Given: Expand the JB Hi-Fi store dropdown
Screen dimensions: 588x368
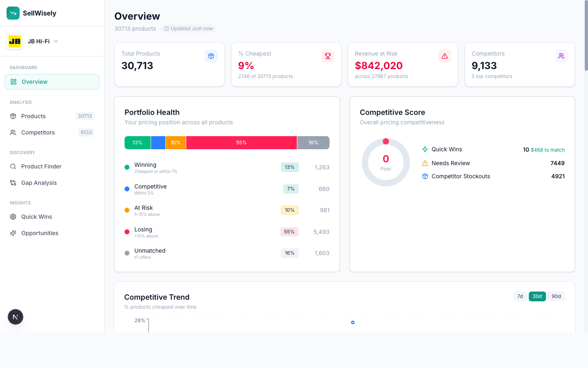Looking at the screenshot, I should [x=56, y=41].
